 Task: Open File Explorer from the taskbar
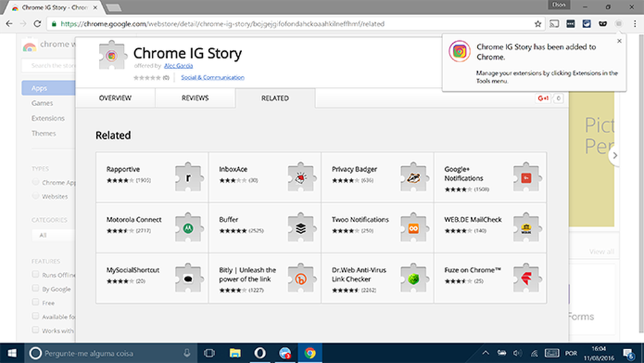pyautogui.click(x=235, y=353)
